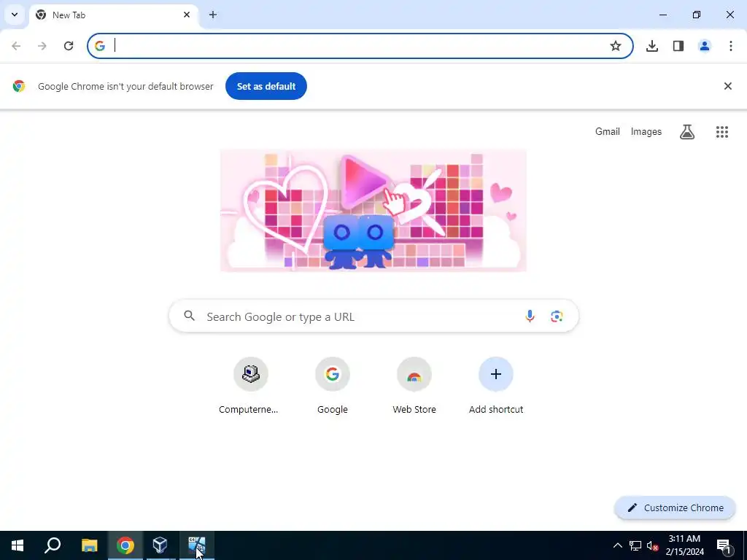Click Set as default button

pos(266,86)
